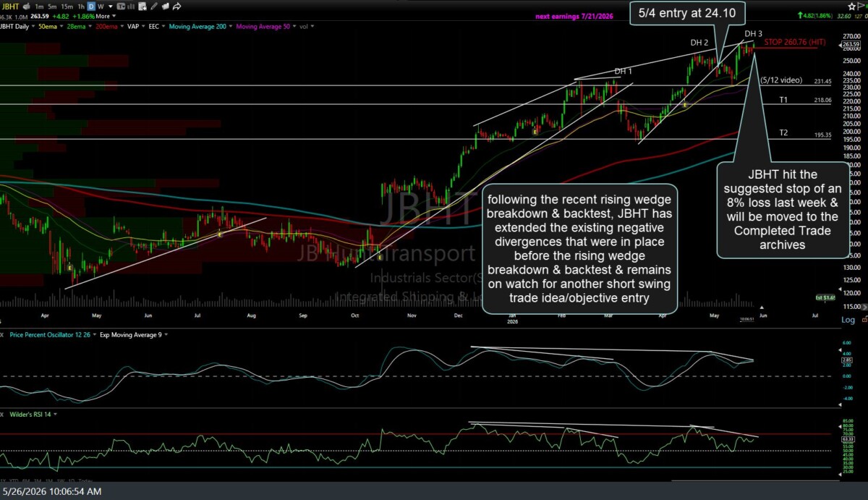Click the share arrow icon
The height and width of the screenshot is (500, 868).
[x=177, y=7]
